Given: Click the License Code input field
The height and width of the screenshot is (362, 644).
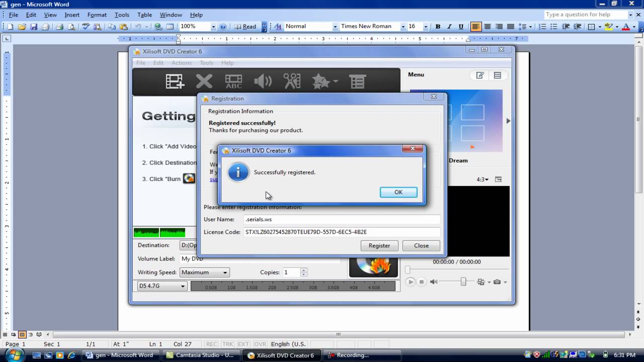Looking at the screenshot, I should (x=342, y=232).
